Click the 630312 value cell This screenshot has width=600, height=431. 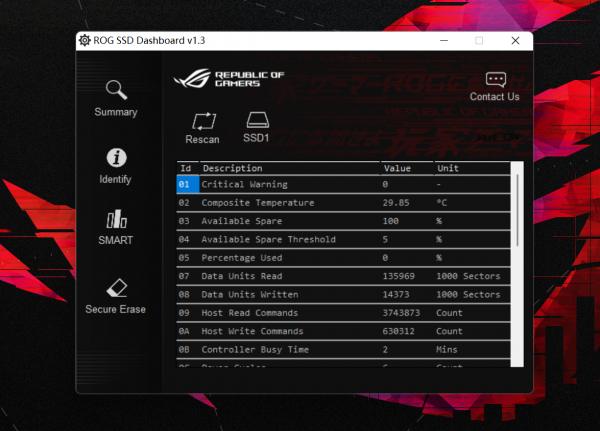(x=398, y=331)
